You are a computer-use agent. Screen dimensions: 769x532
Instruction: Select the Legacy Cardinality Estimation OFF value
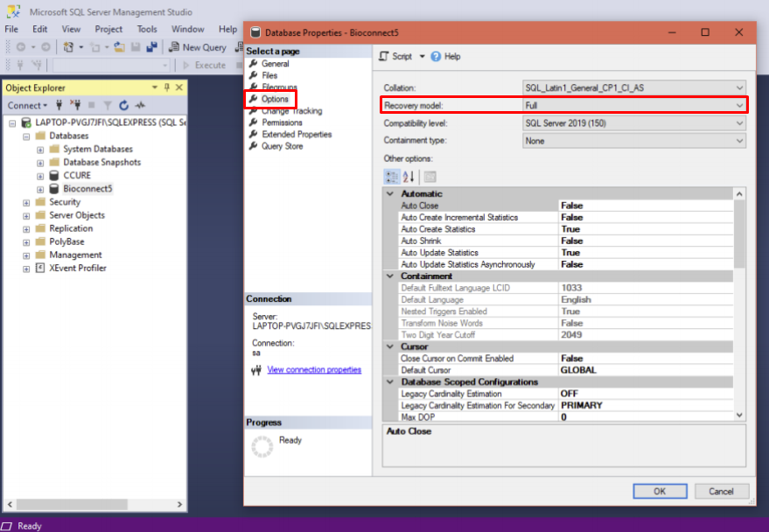click(x=646, y=394)
